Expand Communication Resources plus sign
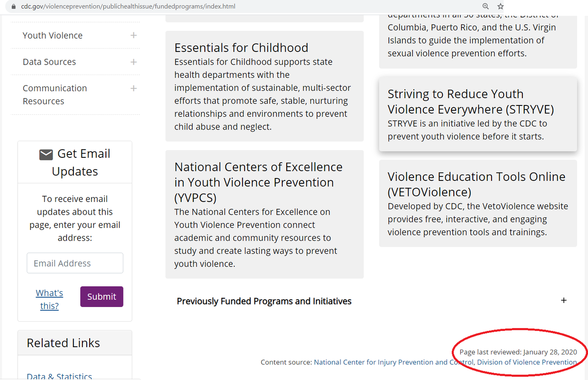Viewport: 588px width, 380px height. click(x=134, y=88)
